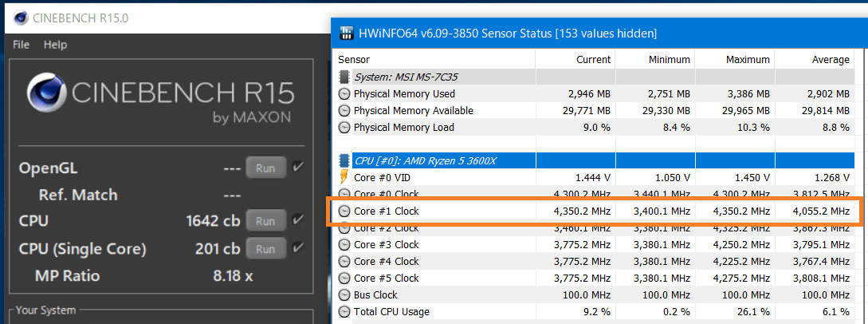Click the lightning bolt icon beside Core #0 VID

pos(344,178)
